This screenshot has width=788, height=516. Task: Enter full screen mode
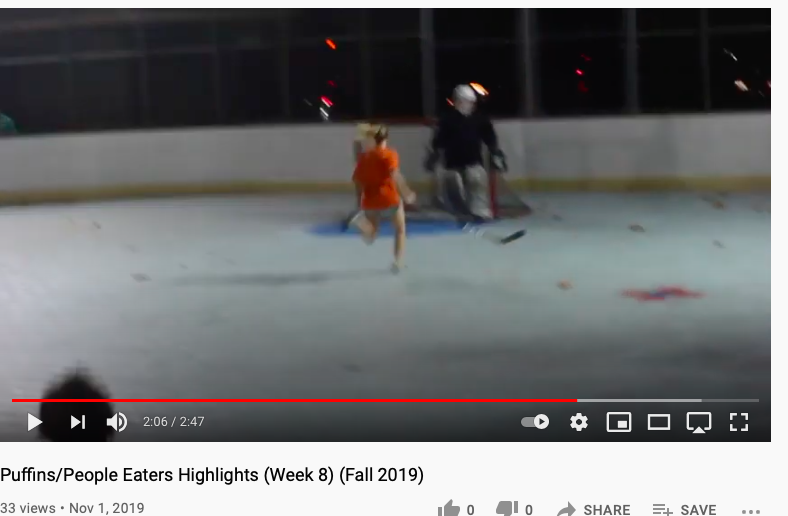pos(739,422)
